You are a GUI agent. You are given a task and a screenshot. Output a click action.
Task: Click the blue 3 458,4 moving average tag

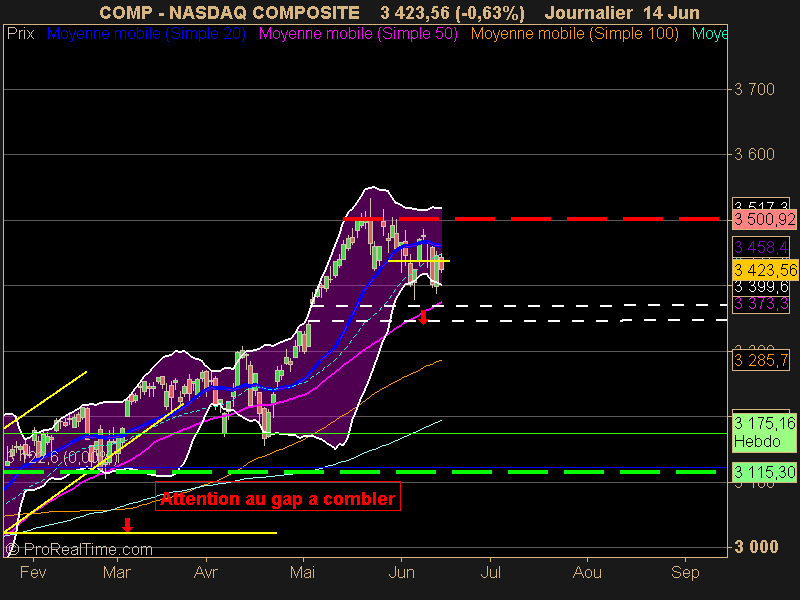click(761, 247)
